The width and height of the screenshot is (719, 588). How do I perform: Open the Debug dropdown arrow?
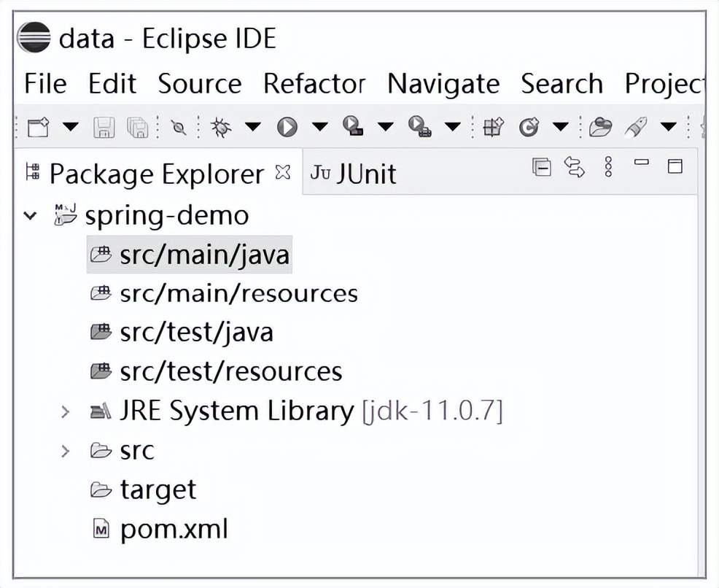click(x=252, y=126)
